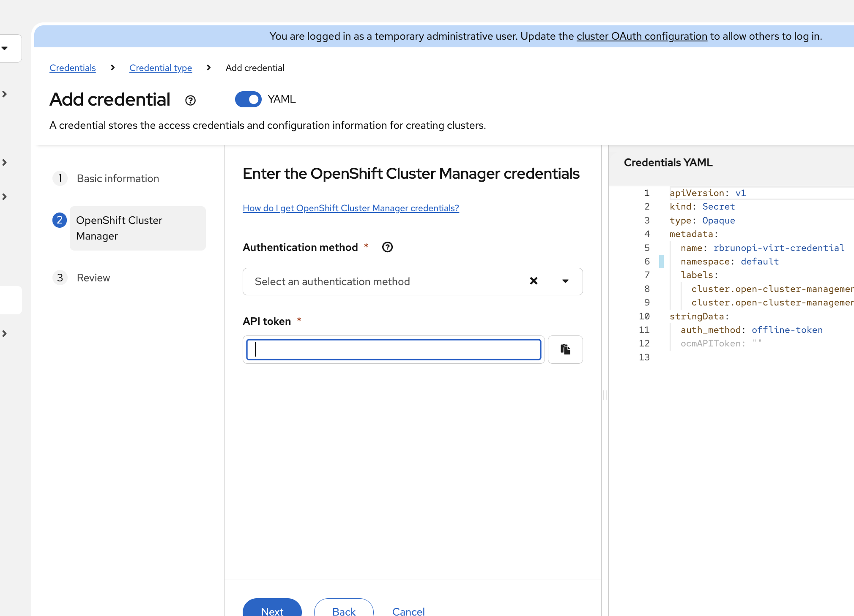Toggle the YAML switch off
The height and width of the screenshot is (616, 854).
(x=248, y=99)
